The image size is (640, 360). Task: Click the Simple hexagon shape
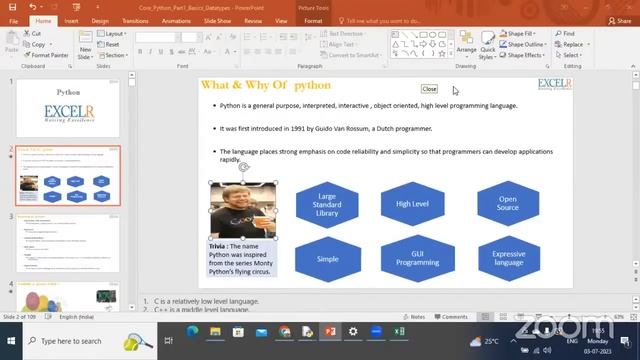point(328,259)
